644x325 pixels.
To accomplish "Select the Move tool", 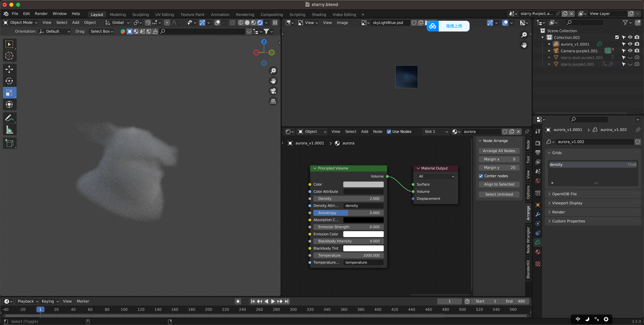I will 9,69.
